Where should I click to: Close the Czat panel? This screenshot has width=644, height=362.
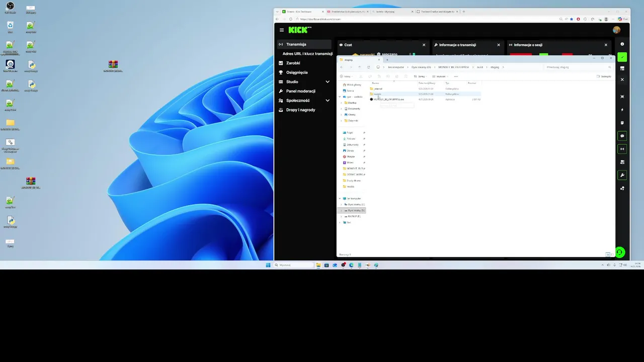click(x=424, y=45)
